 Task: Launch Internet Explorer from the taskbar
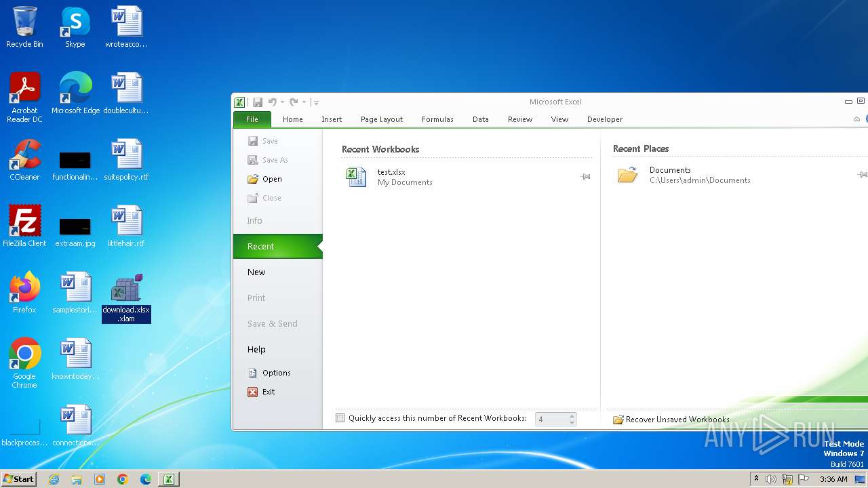pos(54,479)
